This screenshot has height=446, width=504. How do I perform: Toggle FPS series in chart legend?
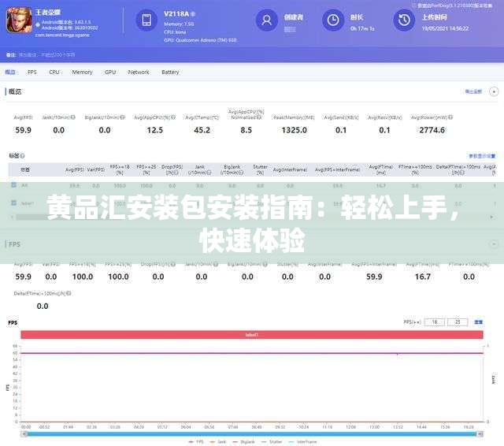[x=196, y=442]
